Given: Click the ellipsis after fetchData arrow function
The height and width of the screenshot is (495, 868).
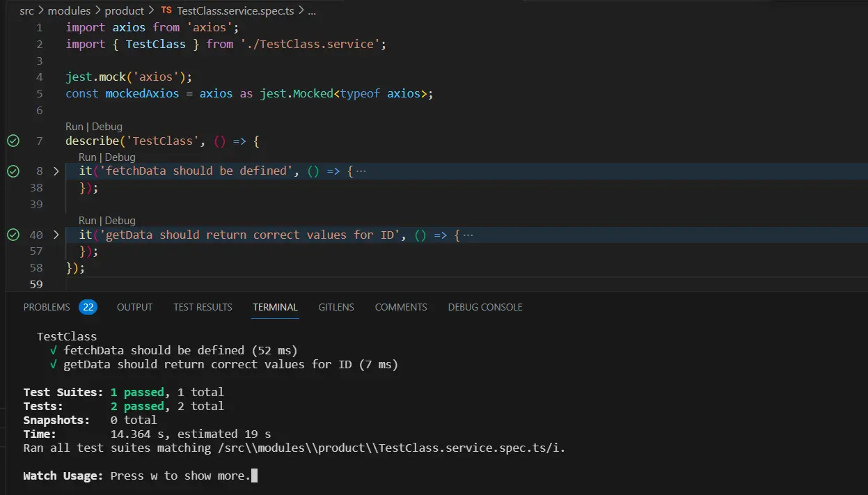Looking at the screenshot, I should 361,171.
